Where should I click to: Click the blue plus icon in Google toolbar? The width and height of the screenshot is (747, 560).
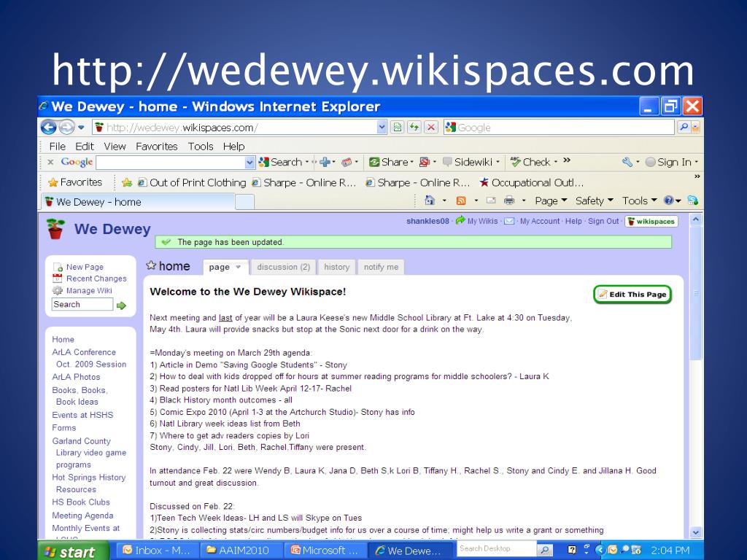tap(325, 163)
